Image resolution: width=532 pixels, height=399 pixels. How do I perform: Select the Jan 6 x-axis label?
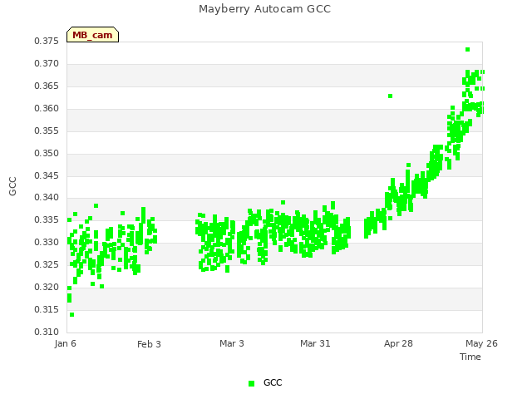pyautogui.click(x=65, y=343)
